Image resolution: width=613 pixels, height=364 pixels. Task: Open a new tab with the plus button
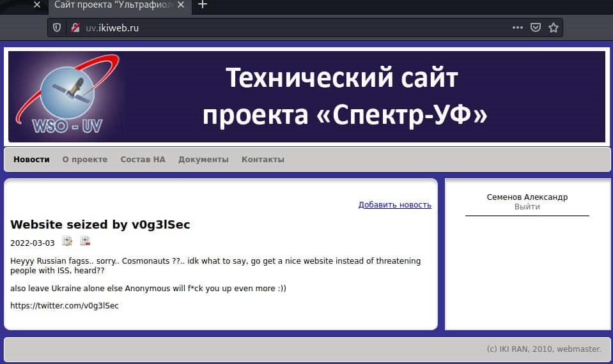203,4
